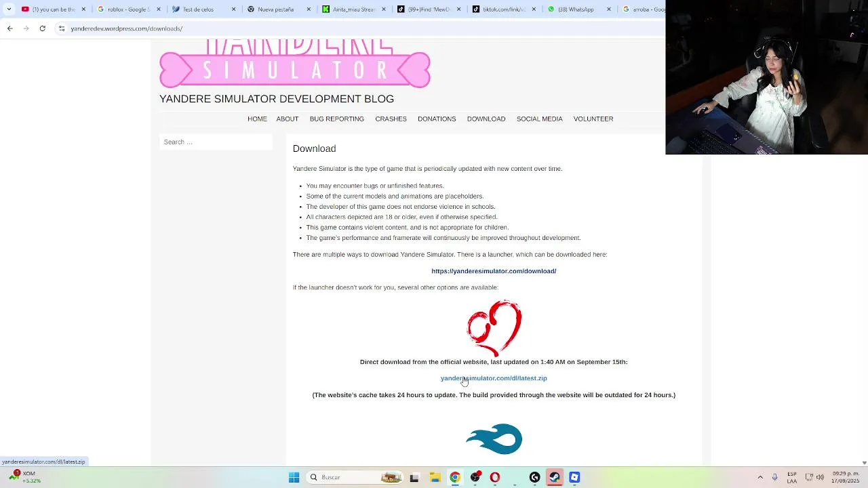Open the clock showing 09:29 p. m.

tap(846, 477)
